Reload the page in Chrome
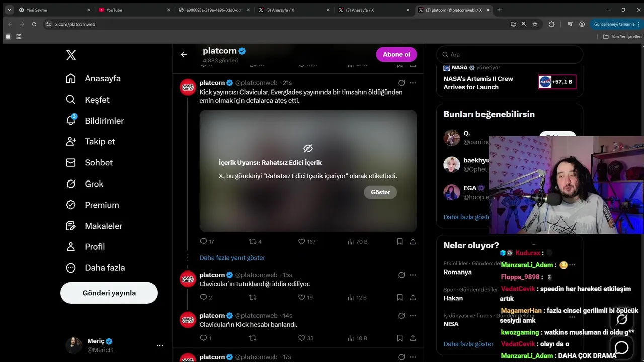This screenshot has width=644, height=362. coord(34,24)
